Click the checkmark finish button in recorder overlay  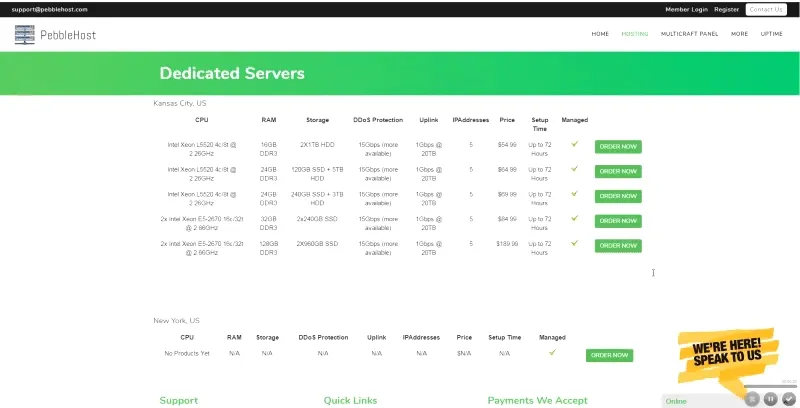789,399
